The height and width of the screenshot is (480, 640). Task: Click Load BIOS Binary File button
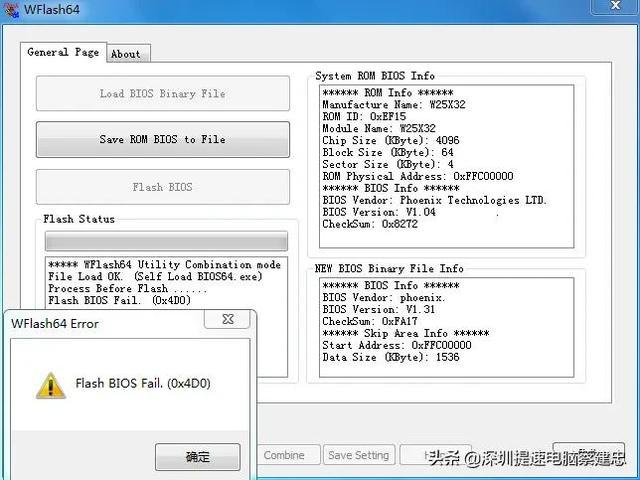click(163, 93)
